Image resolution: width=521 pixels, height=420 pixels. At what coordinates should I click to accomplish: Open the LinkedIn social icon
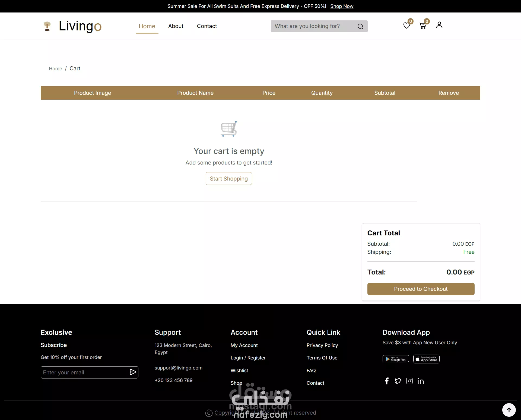(x=421, y=381)
